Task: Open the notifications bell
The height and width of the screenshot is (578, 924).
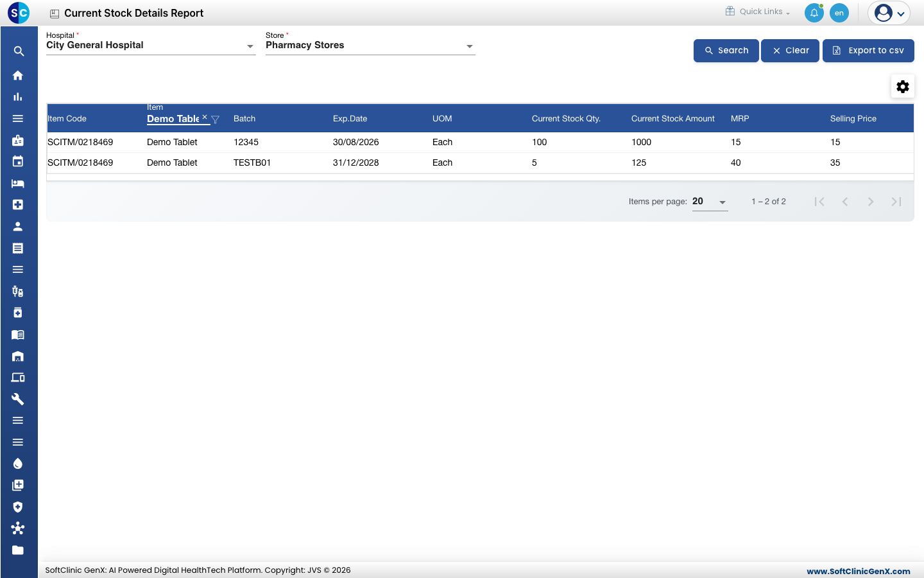Action: coord(814,13)
